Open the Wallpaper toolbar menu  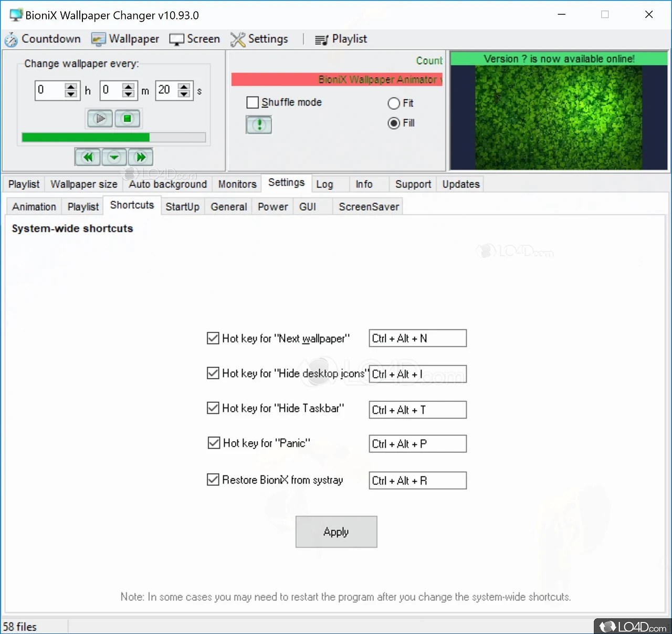coord(125,39)
